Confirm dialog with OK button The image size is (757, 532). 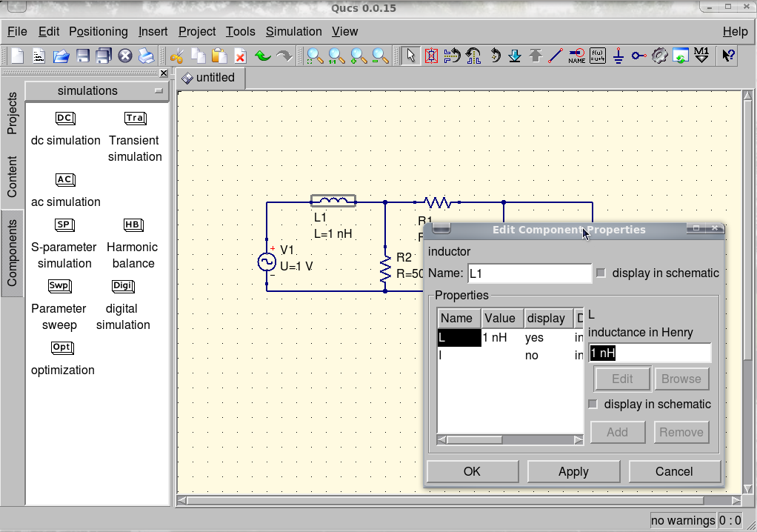[472, 471]
